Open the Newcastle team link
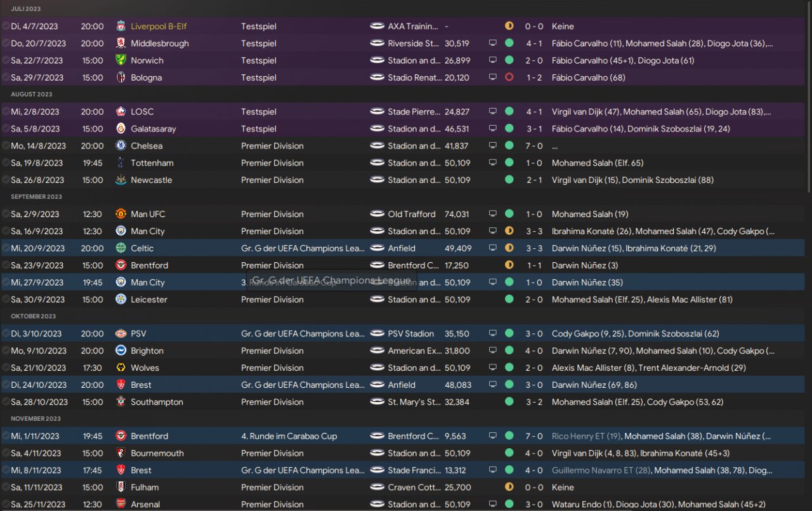812x511 pixels. (x=151, y=180)
